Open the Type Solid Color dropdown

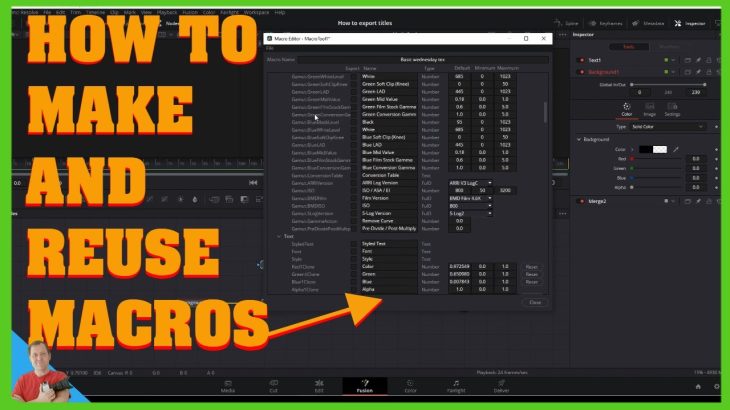click(667, 127)
